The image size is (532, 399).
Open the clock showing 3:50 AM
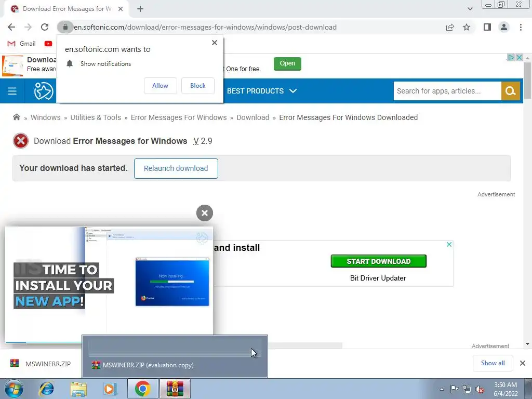point(506,389)
